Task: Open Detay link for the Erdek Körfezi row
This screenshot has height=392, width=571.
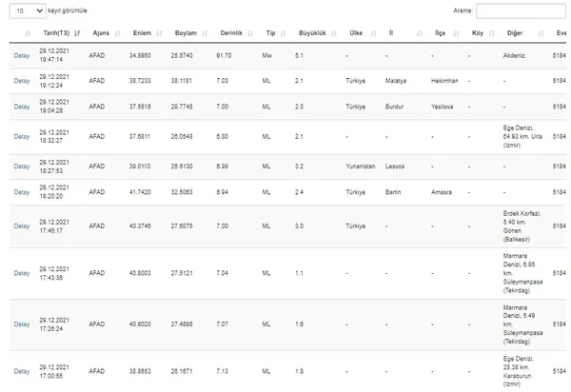Action: (21, 225)
